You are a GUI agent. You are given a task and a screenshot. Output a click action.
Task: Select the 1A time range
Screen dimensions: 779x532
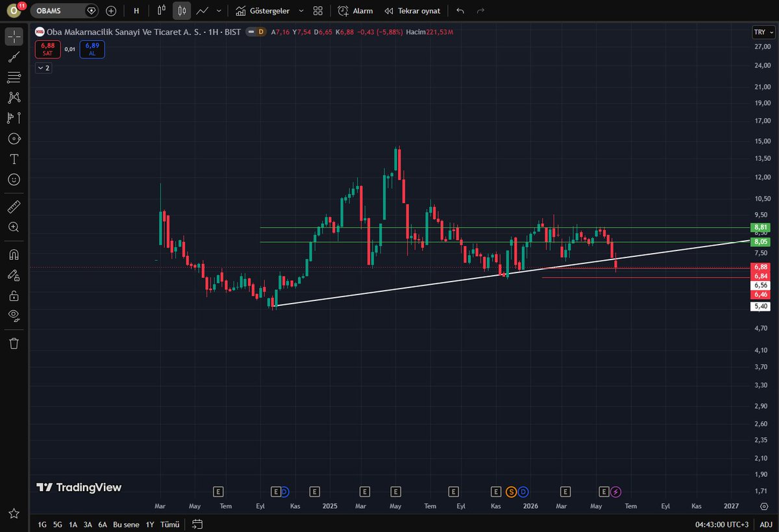point(73,524)
